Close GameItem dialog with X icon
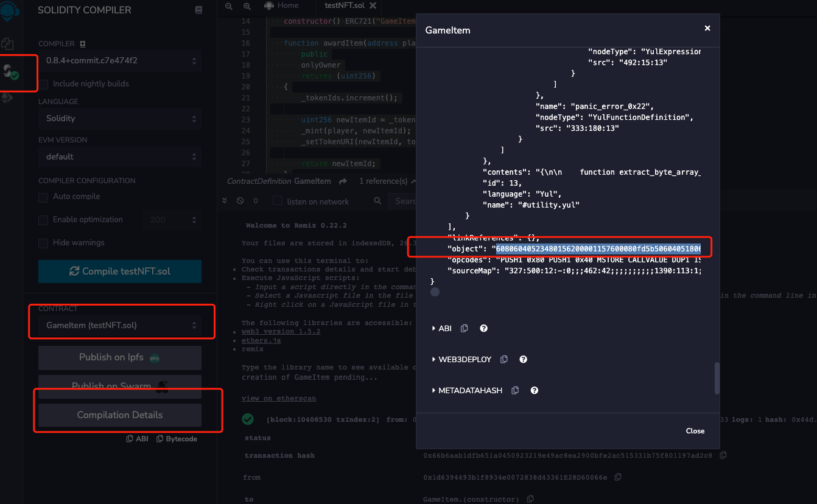This screenshot has height=504, width=817. coord(707,28)
